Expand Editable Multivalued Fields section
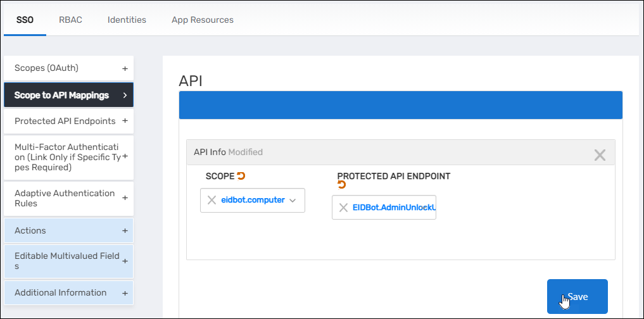Viewport: 644px width, 319px height. tap(68, 261)
